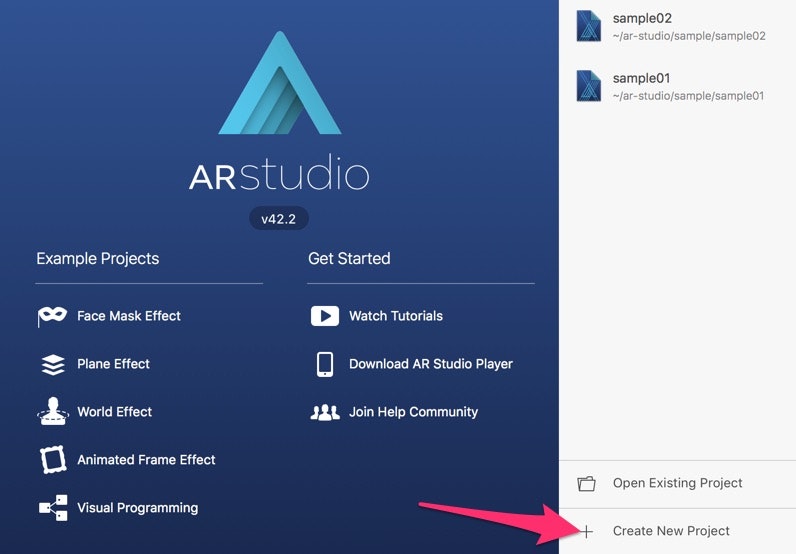The image size is (796, 554).
Task: Open recent project sample02
Action: tap(642, 18)
